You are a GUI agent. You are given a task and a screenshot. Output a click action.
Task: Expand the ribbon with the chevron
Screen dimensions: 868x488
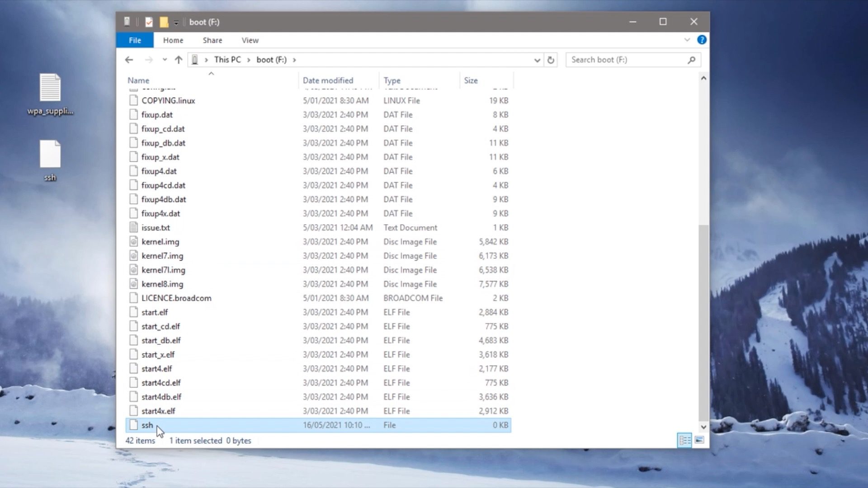tap(687, 40)
